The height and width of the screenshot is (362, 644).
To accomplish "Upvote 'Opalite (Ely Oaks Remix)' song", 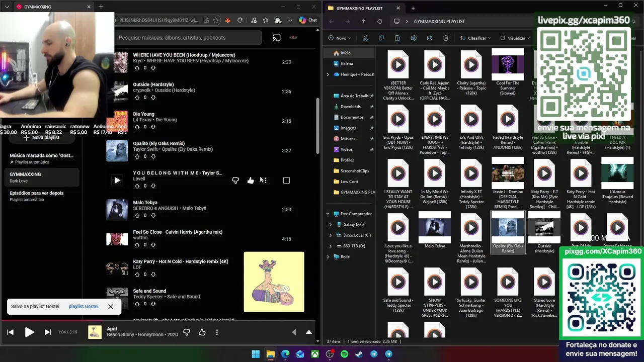I will [137, 156].
